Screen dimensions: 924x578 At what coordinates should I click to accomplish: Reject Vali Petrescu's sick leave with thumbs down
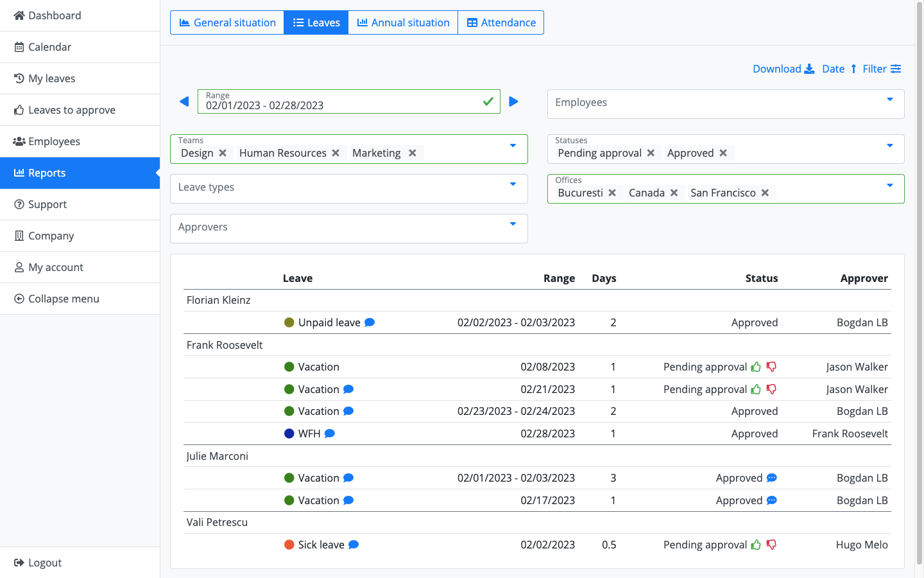pos(771,544)
